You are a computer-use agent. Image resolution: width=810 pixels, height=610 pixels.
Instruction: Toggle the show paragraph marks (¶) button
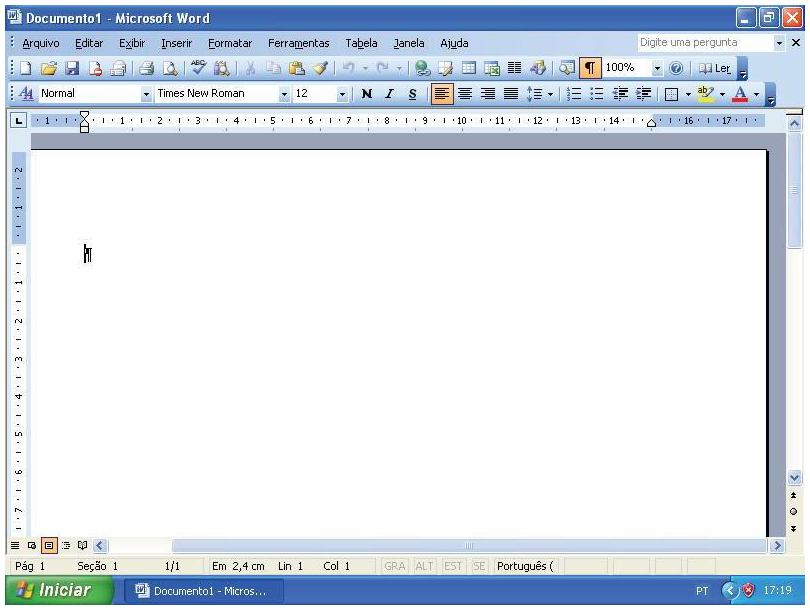[x=590, y=69]
